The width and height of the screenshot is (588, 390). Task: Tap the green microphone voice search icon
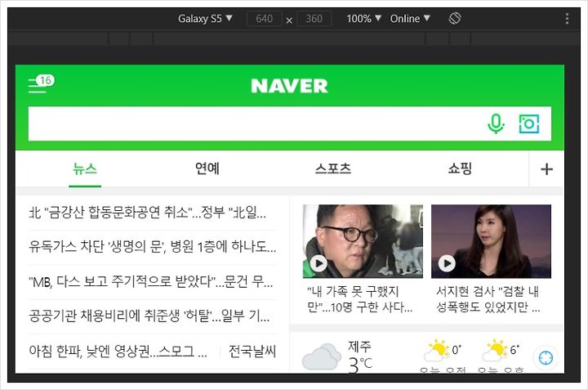pos(496,123)
